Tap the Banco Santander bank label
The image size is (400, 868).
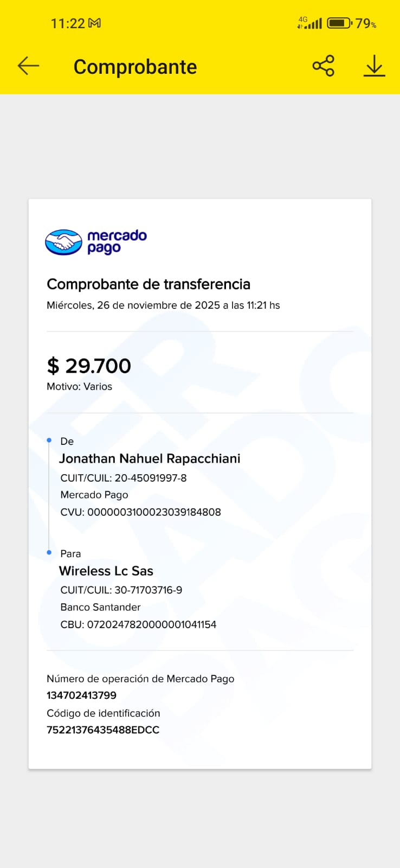tap(100, 607)
